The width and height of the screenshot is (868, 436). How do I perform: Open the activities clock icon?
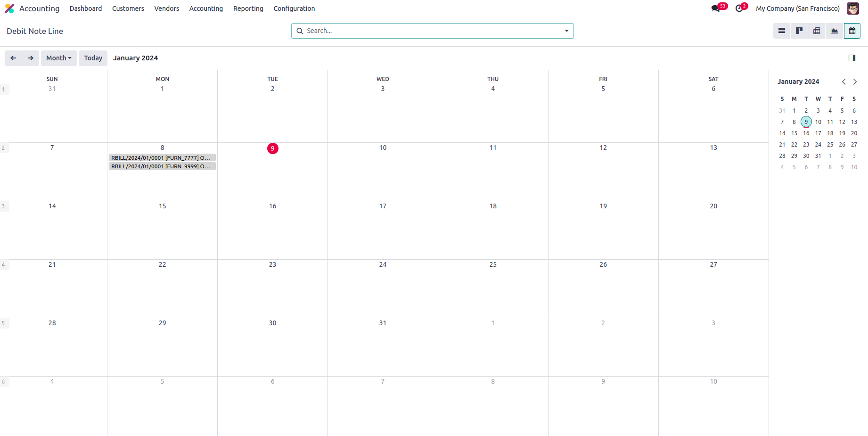coord(739,8)
